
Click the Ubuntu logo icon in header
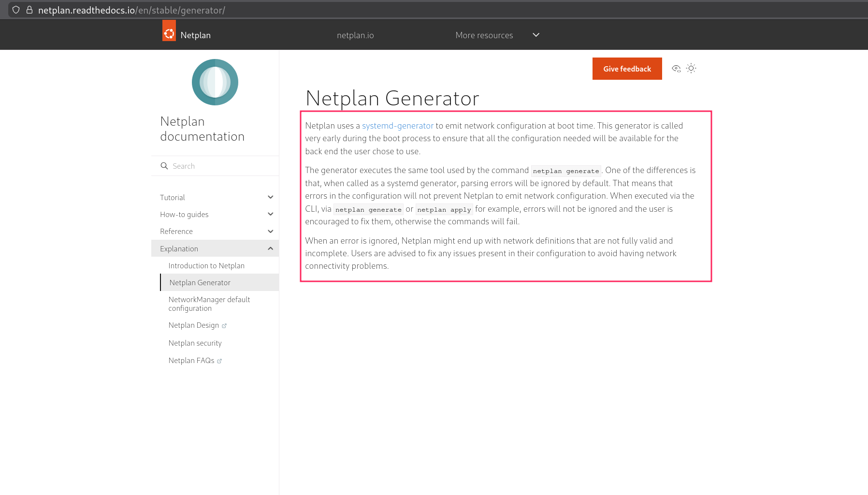click(169, 31)
